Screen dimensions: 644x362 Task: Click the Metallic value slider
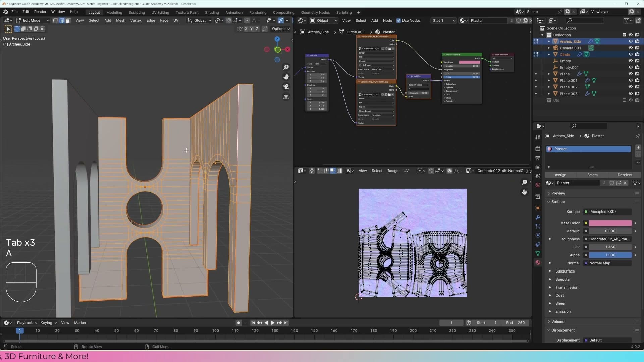(610, 231)
